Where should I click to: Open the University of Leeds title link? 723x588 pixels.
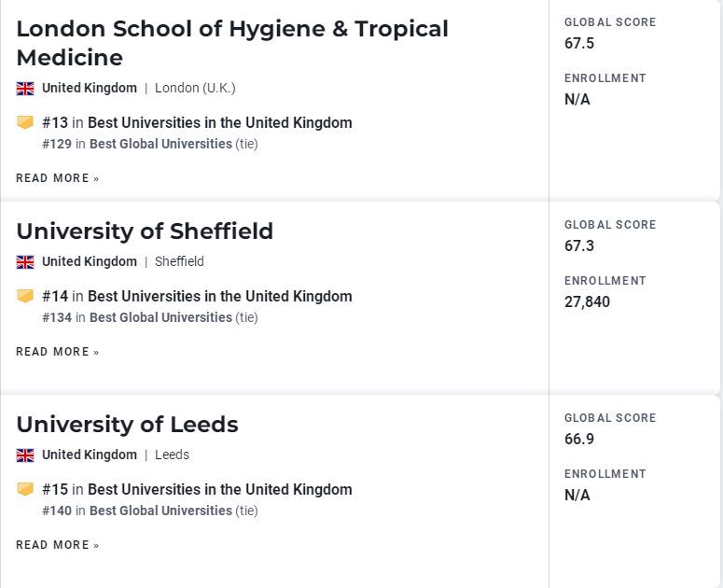(x=127, y=425)
